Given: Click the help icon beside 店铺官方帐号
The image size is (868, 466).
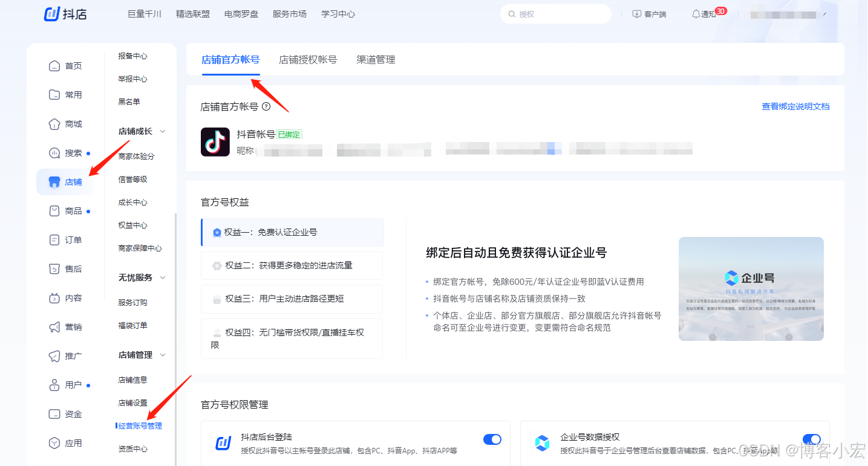Looking at the screenshot, I should point(266,106).
